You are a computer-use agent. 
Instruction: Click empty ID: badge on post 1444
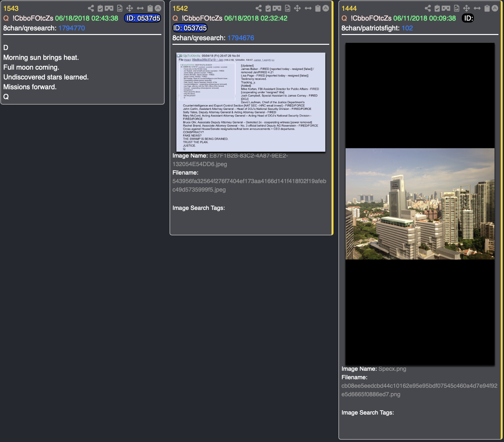tap(468, 18)
